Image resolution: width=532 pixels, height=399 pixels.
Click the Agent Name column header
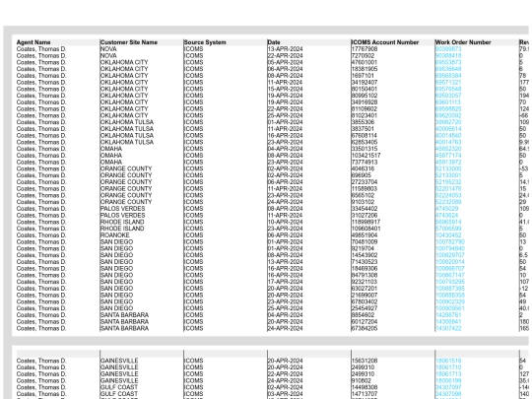33,42
